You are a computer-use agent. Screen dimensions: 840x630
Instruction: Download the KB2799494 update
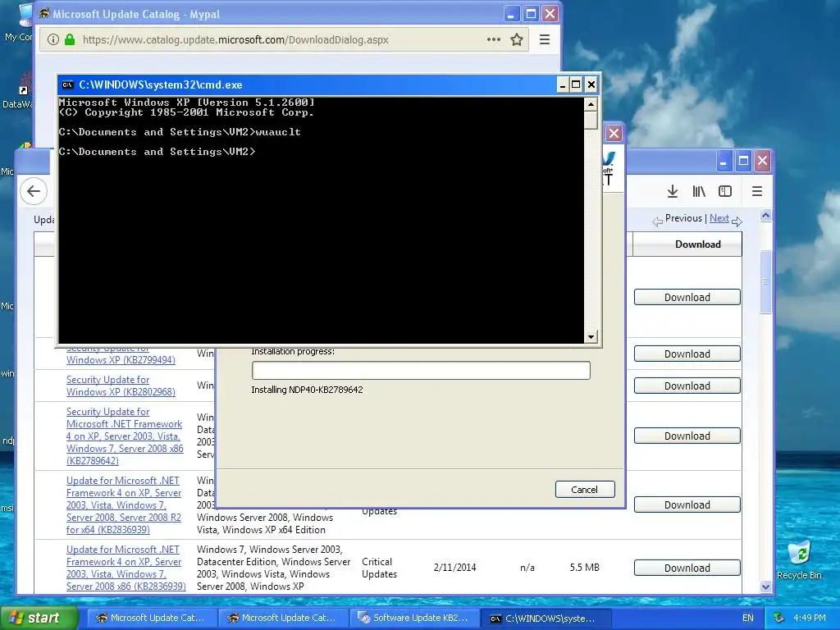[687, 354]
